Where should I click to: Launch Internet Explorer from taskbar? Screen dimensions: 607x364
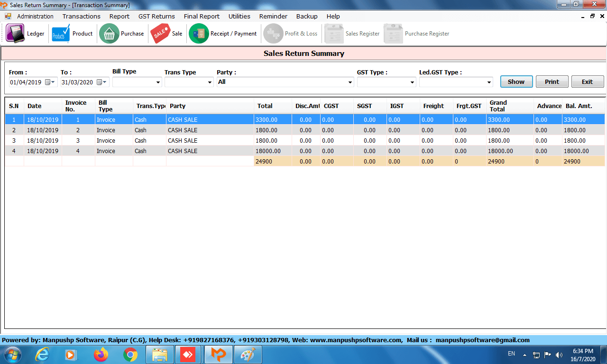click(43, 355)
